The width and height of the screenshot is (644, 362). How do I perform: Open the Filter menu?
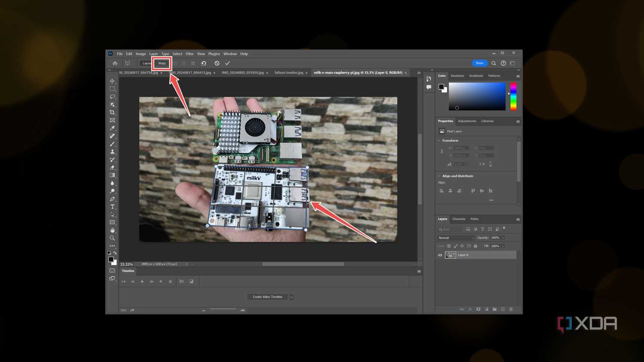click(x=190, y=54)
